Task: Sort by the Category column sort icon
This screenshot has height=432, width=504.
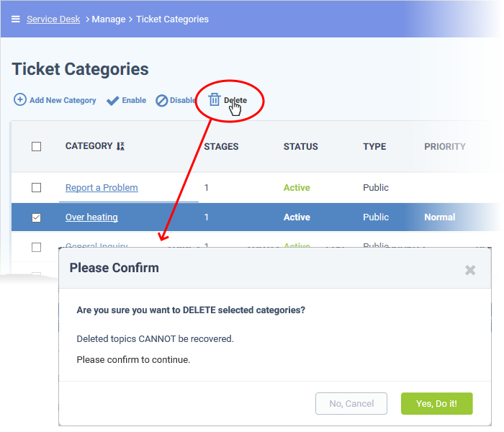Action: click(x=120, y=146)
